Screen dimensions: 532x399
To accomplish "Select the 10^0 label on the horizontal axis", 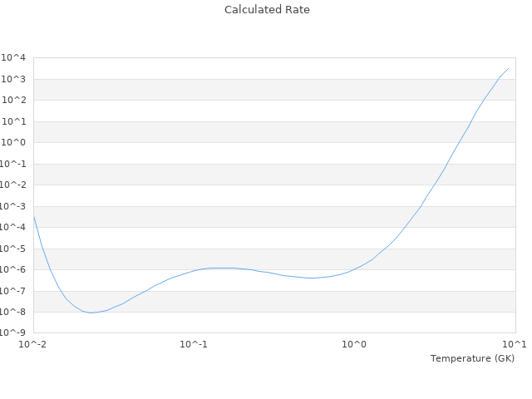I will 354,344.
